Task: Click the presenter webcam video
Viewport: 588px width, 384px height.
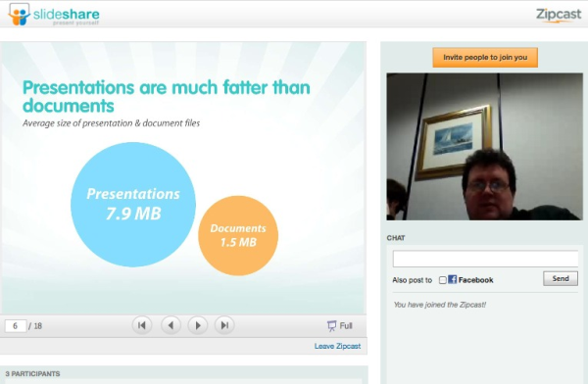Action: coord(484,147)
